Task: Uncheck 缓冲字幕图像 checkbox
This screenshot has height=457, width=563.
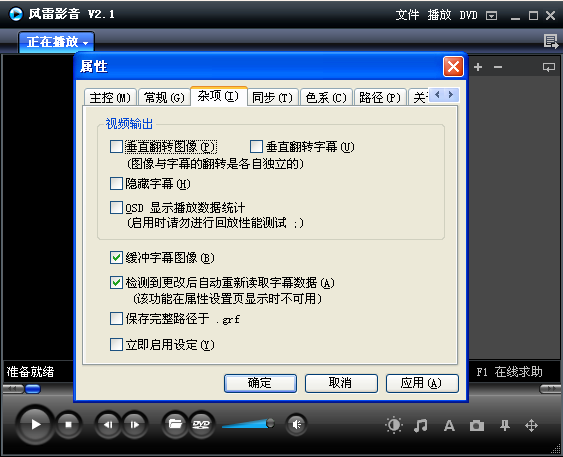Action: (116, 258)
